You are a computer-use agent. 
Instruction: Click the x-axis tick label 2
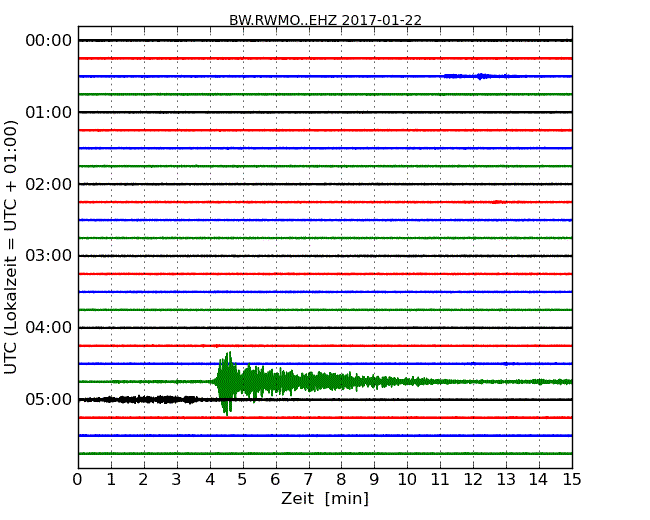click(x=143, y=480)
